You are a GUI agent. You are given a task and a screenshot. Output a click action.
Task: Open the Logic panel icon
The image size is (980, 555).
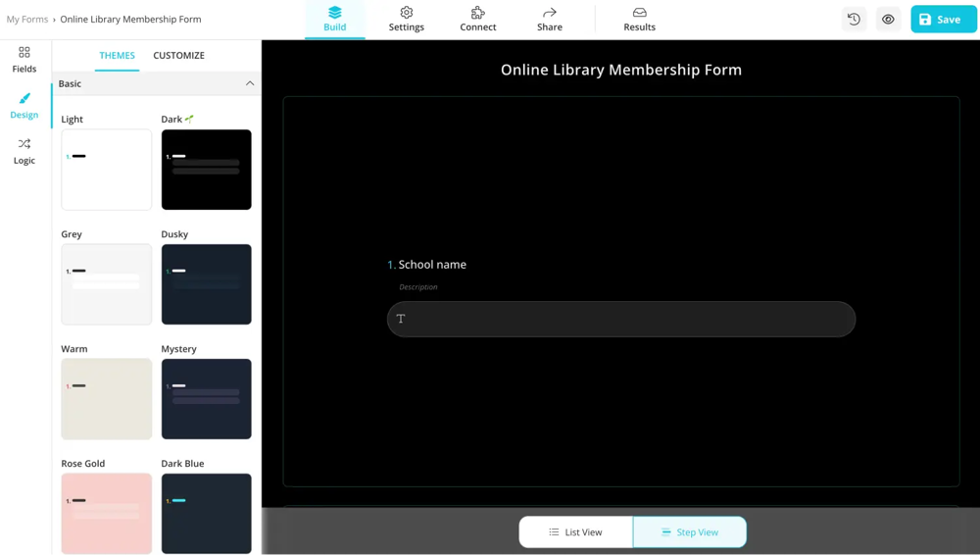[24, 144]
